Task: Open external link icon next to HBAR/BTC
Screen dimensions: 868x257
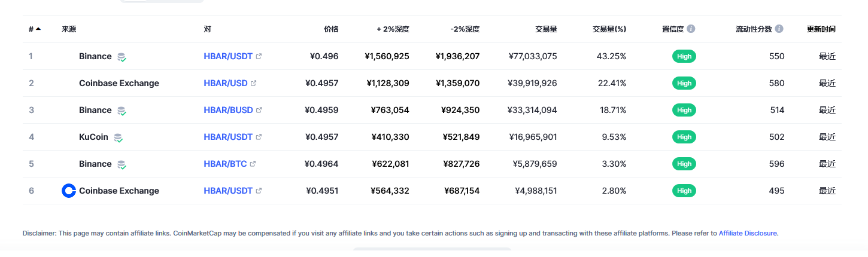Action: point(253,164)
